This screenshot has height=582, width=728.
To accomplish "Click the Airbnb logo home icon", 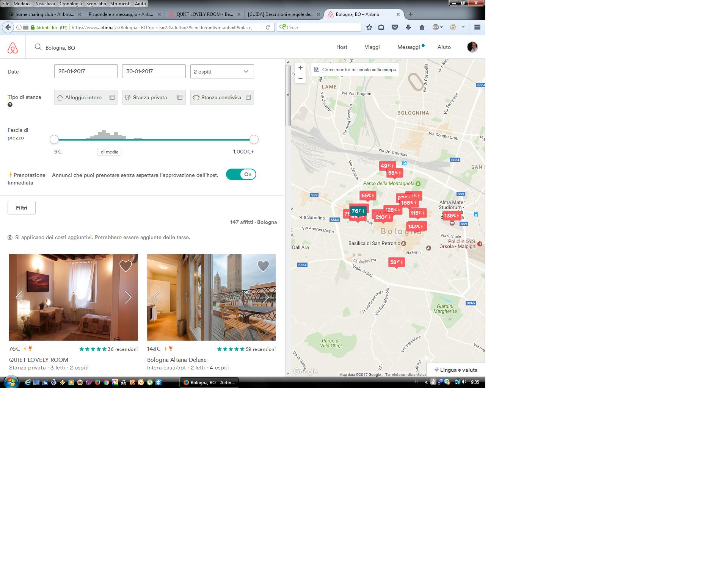I will click(x=13, y=48).
